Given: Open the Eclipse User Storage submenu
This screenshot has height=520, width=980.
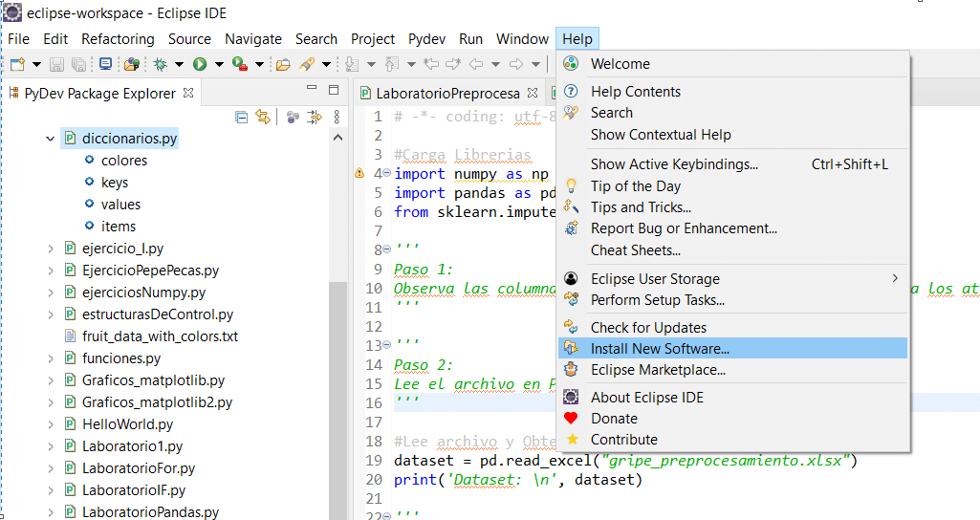Looking at the screenshot, I should click(x=732, y=279).
